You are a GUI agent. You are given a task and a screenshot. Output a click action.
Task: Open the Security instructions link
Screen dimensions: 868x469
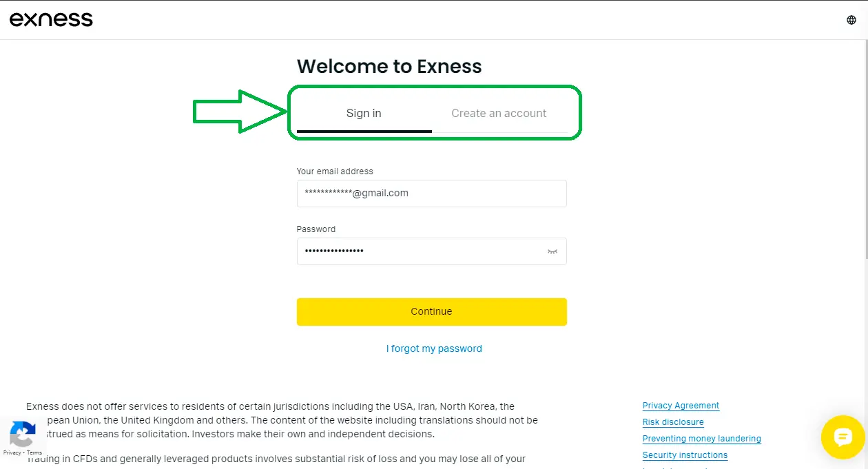coord(685,455)
